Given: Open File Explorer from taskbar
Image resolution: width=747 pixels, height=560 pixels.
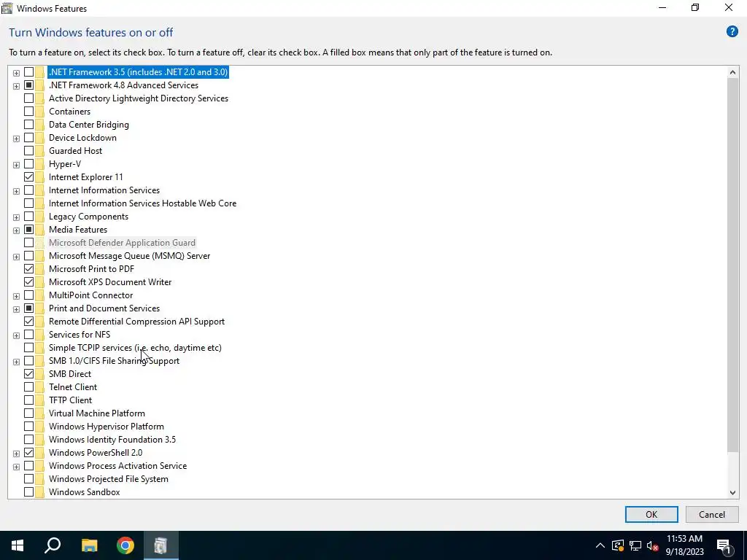Looking at the screenshot, I should pos(89,545).
